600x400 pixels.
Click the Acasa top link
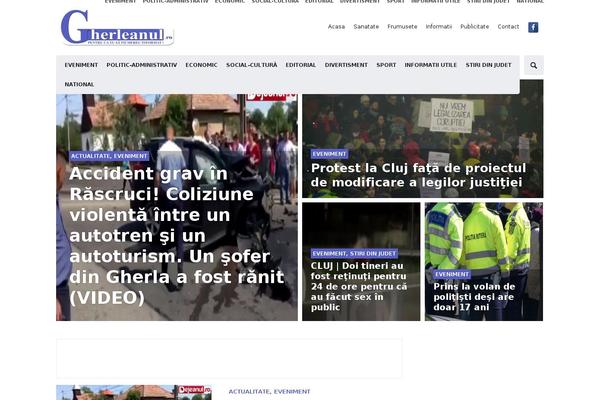point(336,27)
